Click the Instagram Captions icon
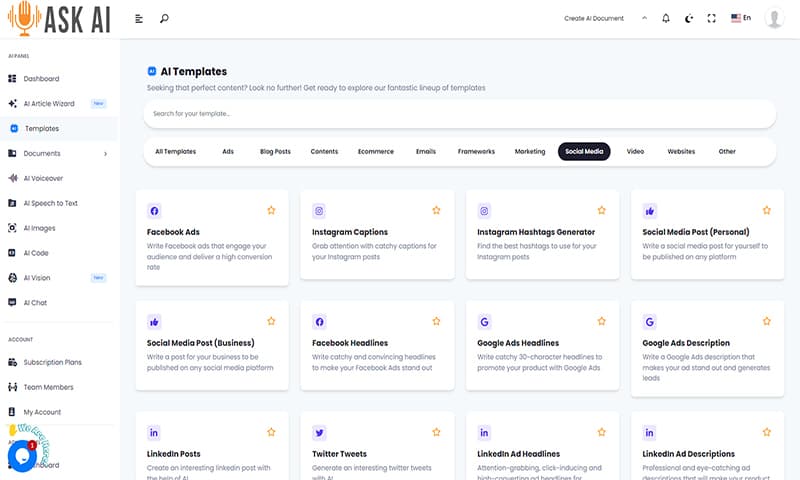Screen dimensions: 800x480 319,211
